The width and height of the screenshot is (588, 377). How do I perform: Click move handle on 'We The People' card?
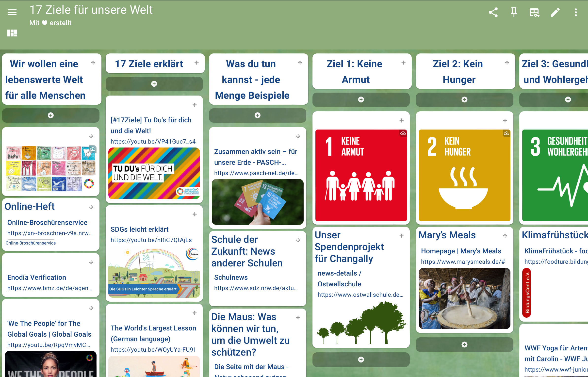(x=91, y=308)
